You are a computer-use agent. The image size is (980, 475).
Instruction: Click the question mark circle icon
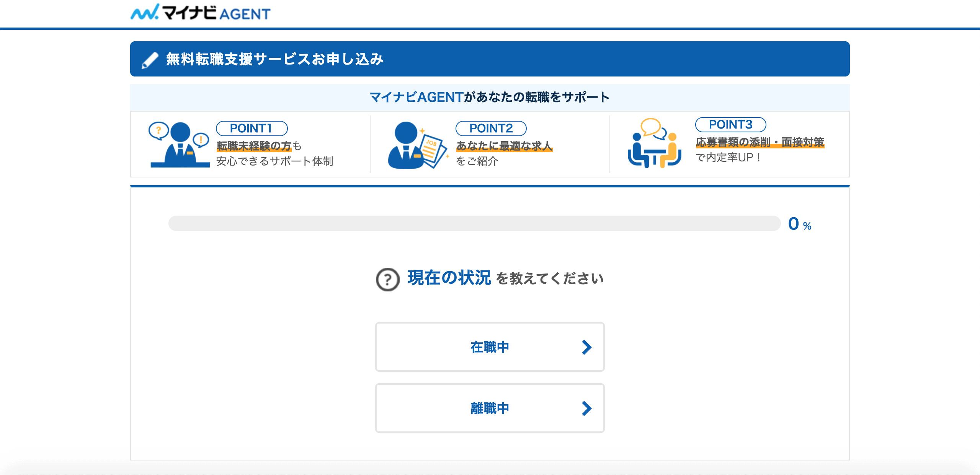point(387,279)
